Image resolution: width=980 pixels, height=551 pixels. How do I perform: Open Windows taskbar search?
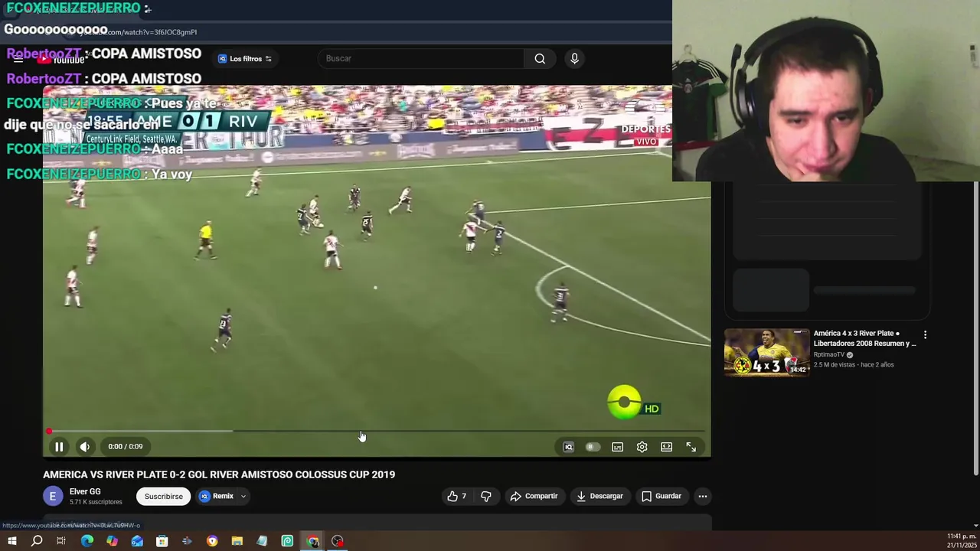(x=37, y=541)
